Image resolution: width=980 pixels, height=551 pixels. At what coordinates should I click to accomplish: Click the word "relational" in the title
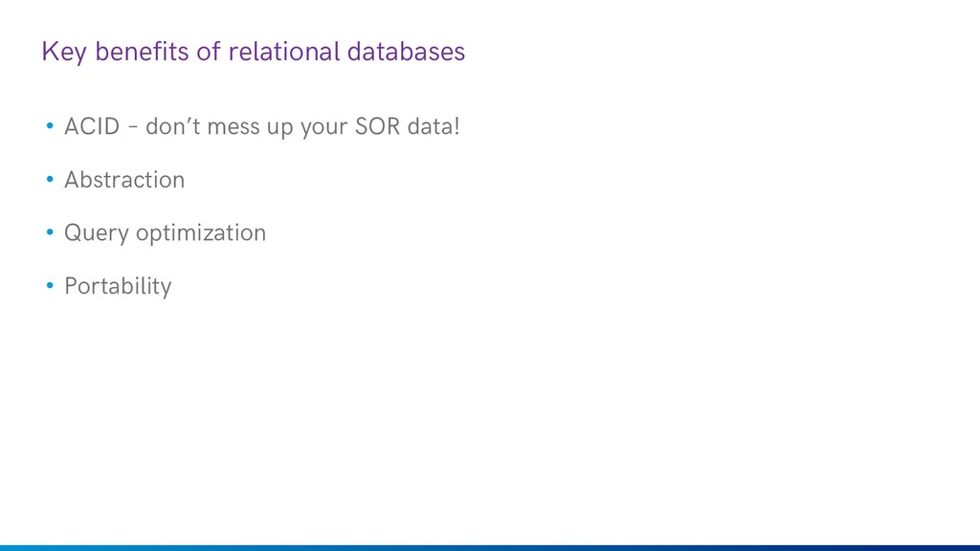pyautogui.click(x=283, y=52)
